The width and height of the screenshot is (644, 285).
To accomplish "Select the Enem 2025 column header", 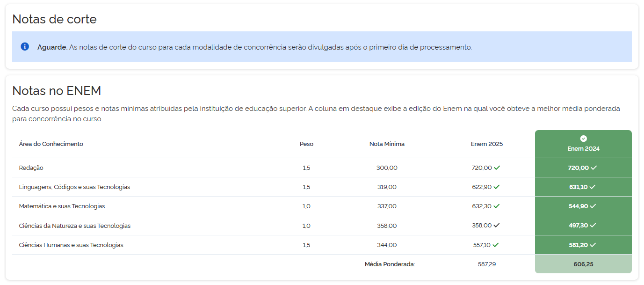I will coord(486,144).
